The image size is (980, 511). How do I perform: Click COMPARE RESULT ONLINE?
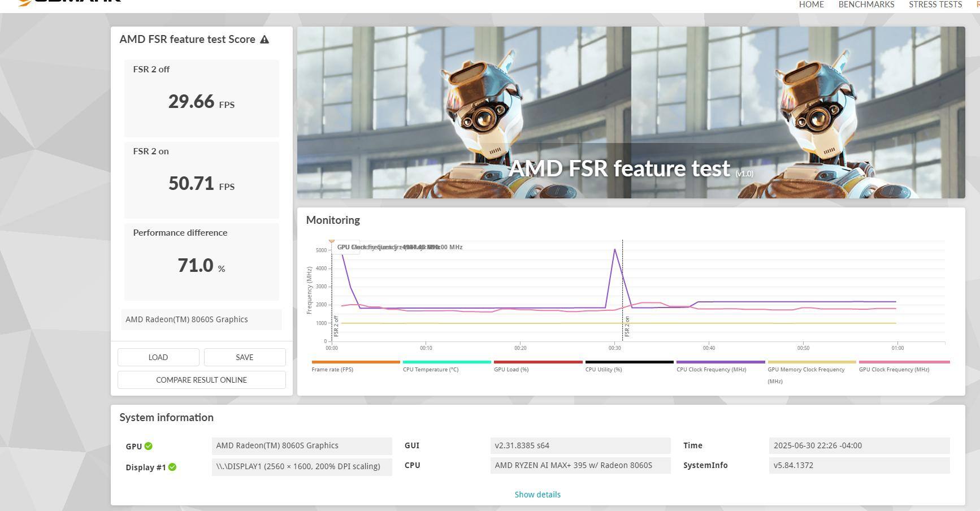[201, 380]
